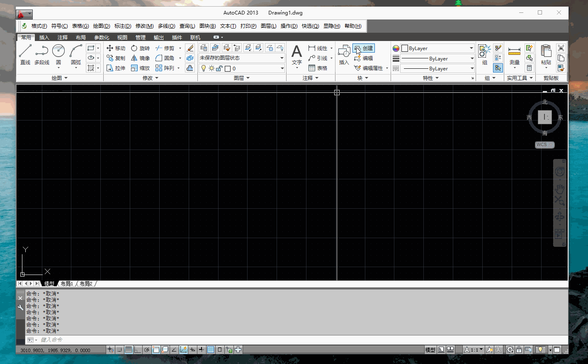Open the 格式(F) menu
Viewport: 588px width, 364px height.
(39, 26)
